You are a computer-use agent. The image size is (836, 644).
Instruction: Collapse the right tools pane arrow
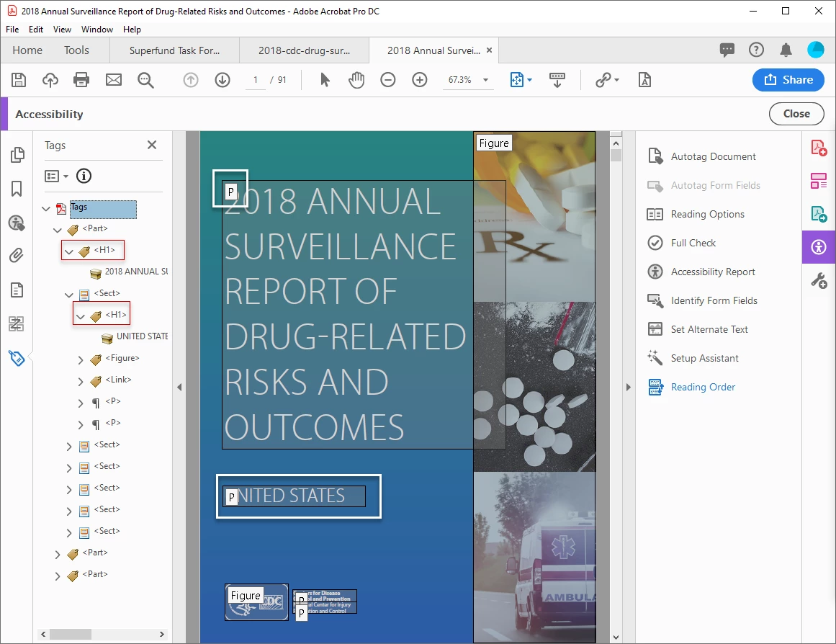[x=628, y=388]
